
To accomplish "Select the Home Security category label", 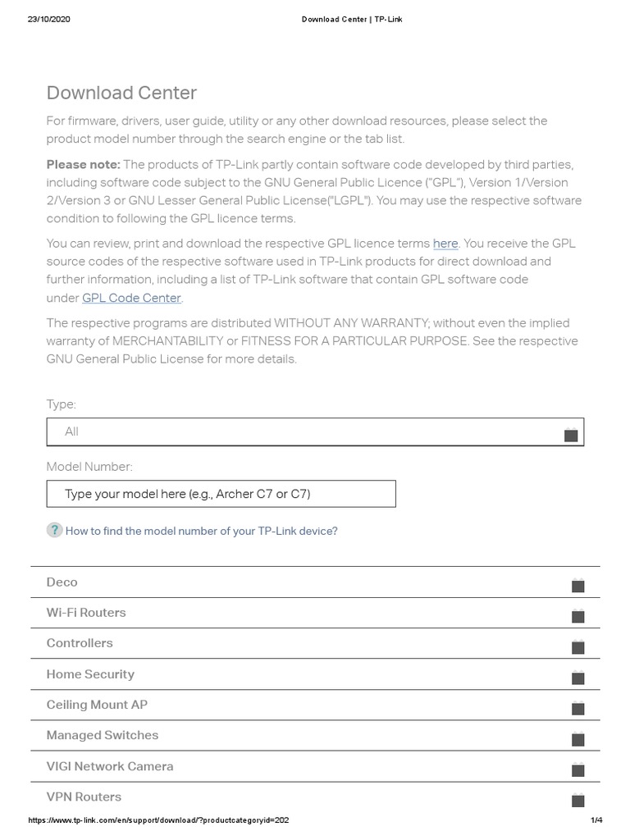I will coord(90,674).
